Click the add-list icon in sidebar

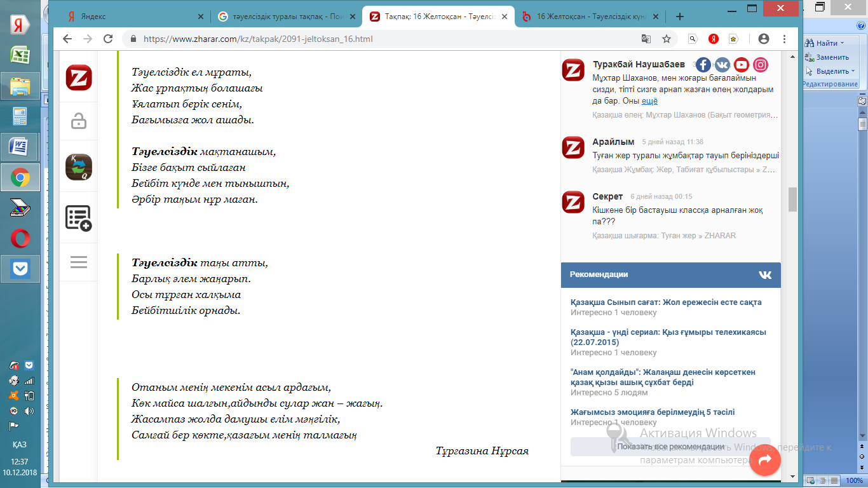[x=79, y=218]
